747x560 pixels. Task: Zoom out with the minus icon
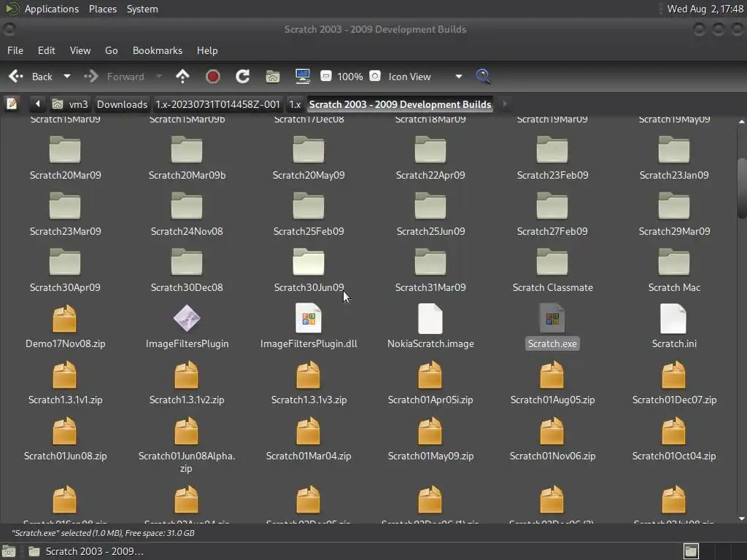coord(326,76)
